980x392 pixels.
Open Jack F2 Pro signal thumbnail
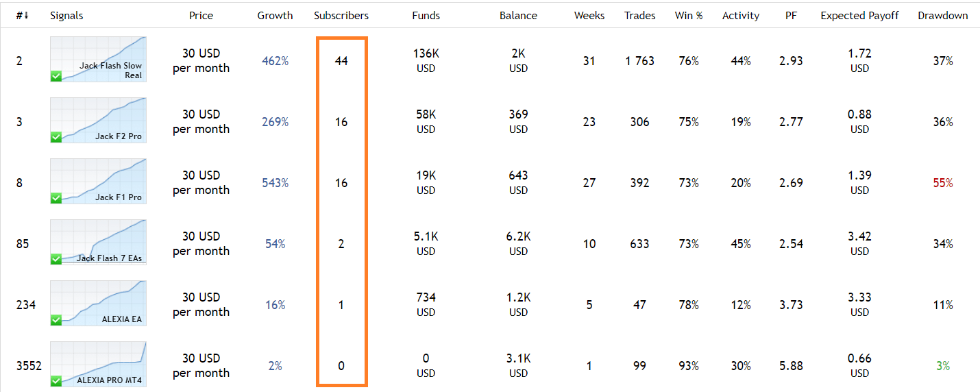tap(98, 121)
